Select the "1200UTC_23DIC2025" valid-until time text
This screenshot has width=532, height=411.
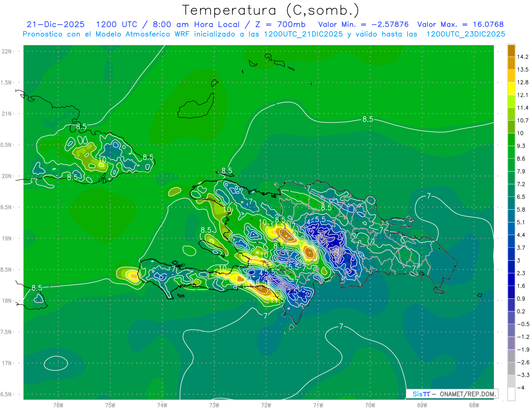pyautogui.click(x=465, y=34)
